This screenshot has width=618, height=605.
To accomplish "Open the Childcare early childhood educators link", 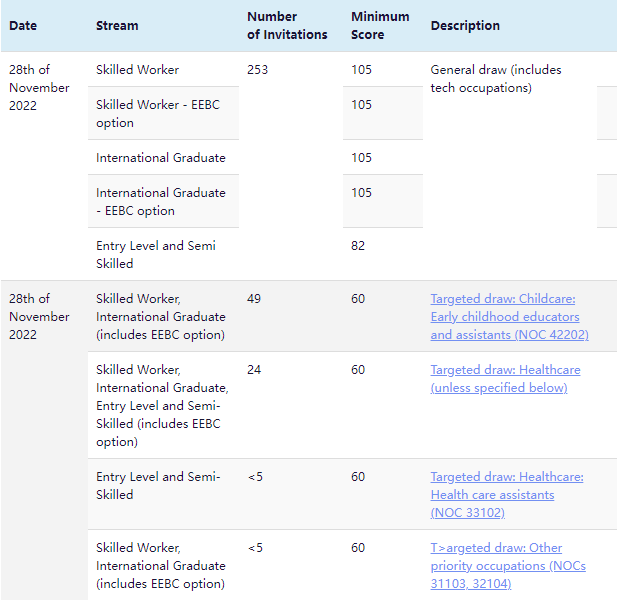I will 509,316.
